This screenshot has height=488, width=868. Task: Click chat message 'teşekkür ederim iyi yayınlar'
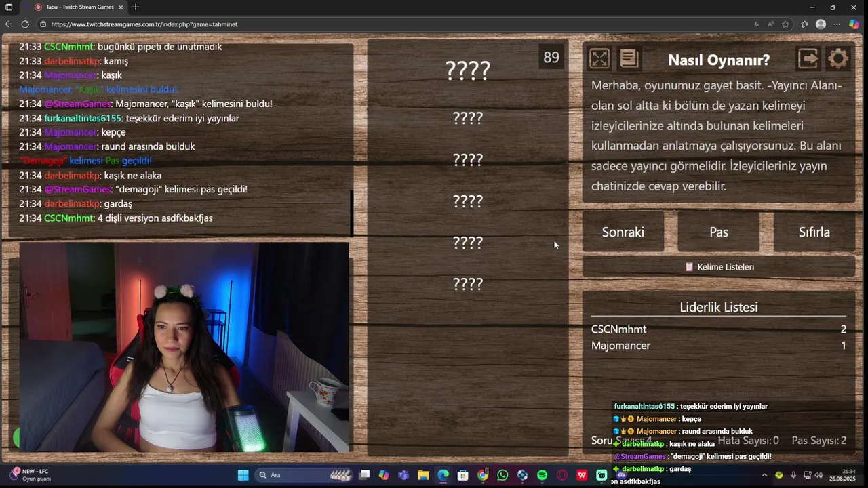tap(182, 118)
